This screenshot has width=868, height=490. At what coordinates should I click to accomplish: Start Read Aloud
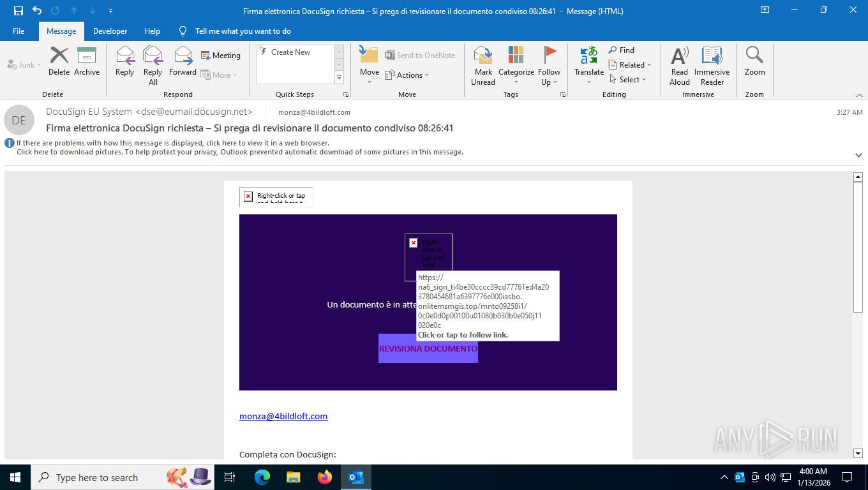(680, 66)
